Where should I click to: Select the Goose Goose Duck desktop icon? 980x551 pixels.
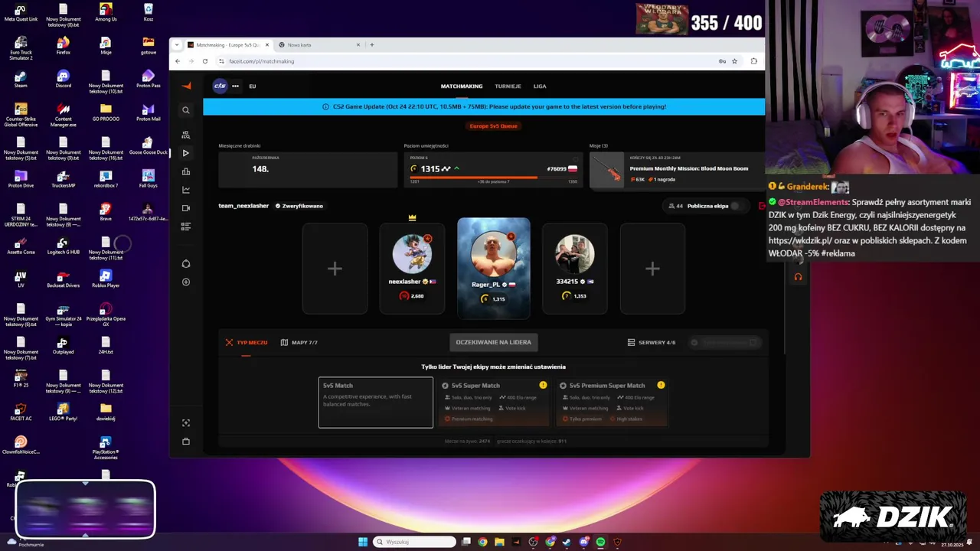tap(148, 145)
